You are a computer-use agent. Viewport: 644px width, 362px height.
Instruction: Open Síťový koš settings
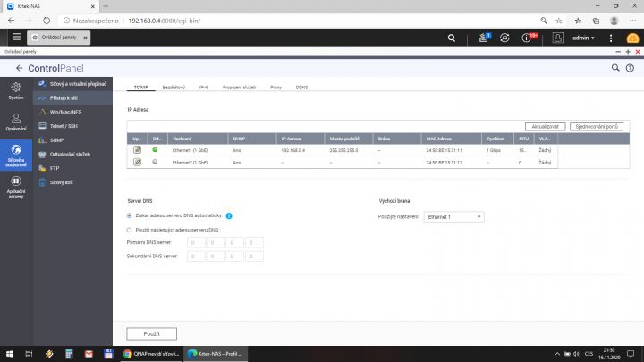click(x=72, y=182)
